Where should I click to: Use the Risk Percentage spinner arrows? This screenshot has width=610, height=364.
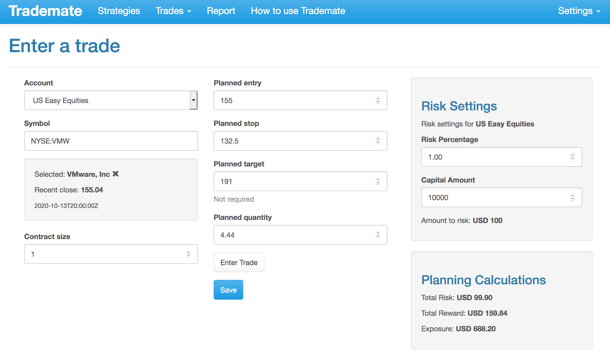point(573,157)
